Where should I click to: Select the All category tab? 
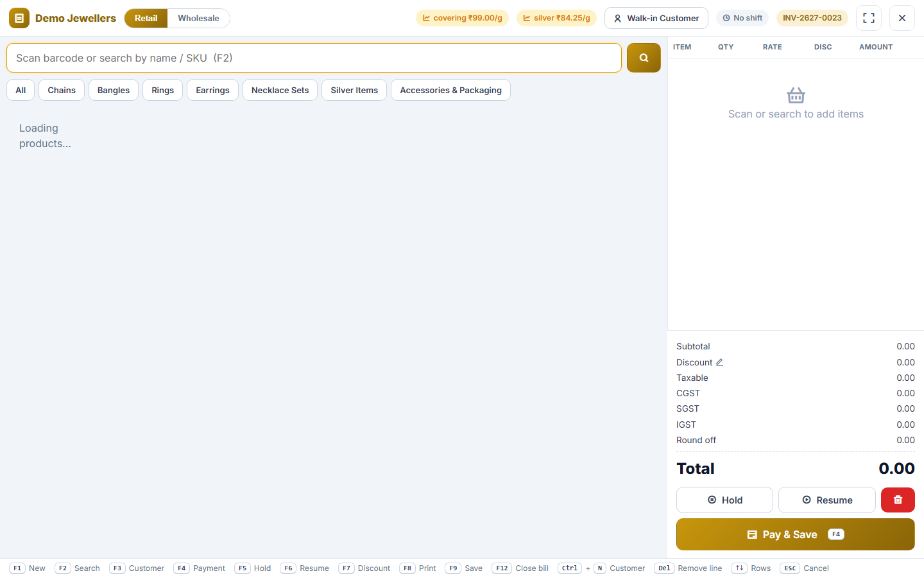coord(21,90)
